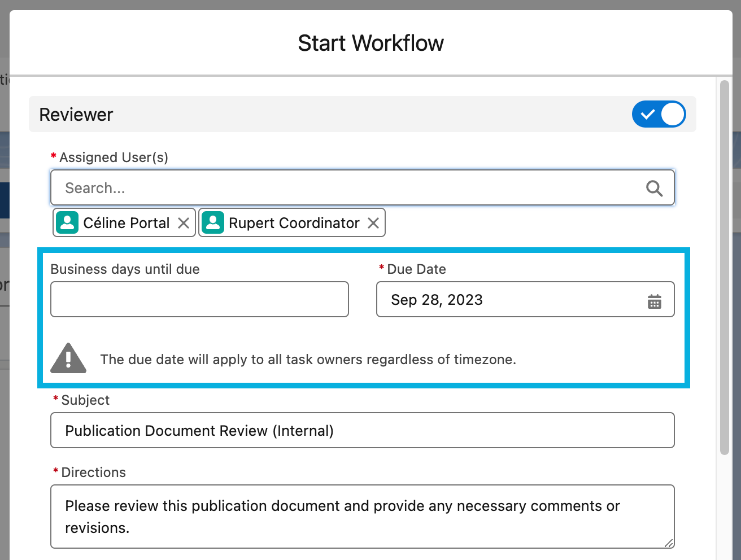Remove Rupert Coordinator from assigned users
741x560 pixels.
point(373,223)
